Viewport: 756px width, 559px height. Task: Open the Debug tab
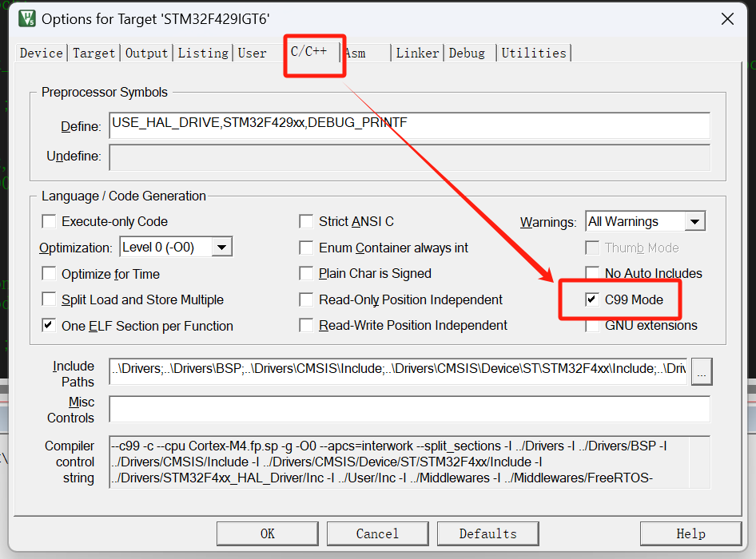point(467,54)
